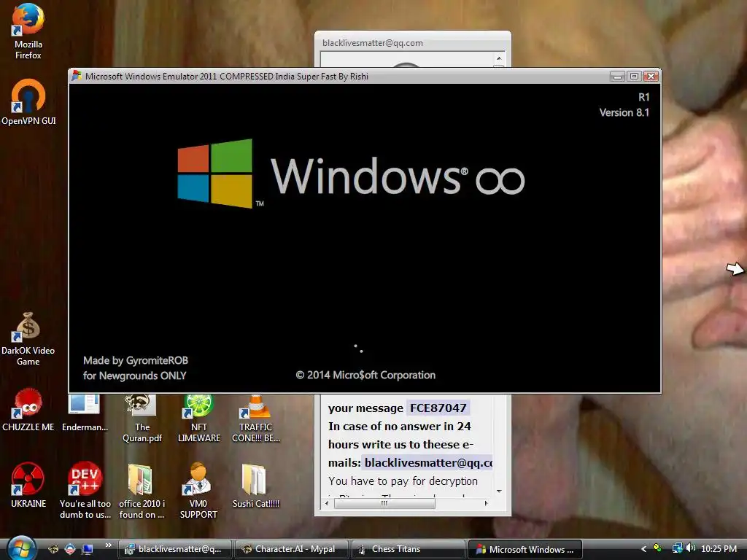The width and height of the screenshot is (747, 560).
Task: Click the 'Version 8.1' text in emulator
Action: pos(624,113)
